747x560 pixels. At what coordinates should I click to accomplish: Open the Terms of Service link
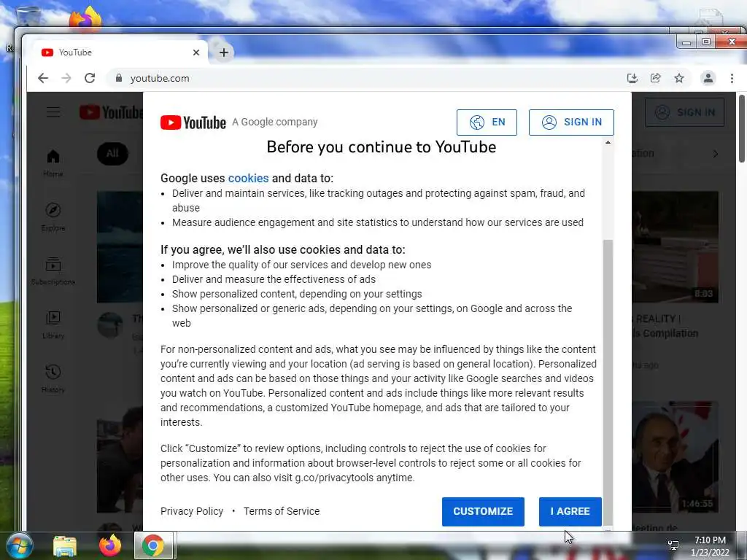point(282,511)
